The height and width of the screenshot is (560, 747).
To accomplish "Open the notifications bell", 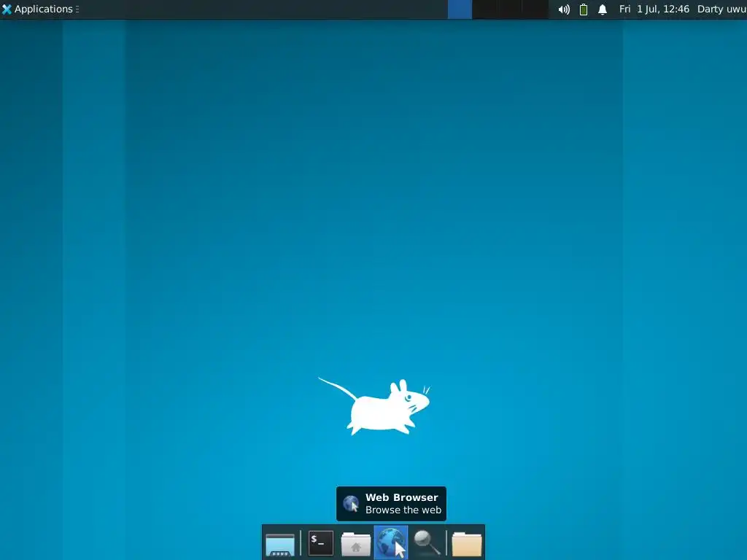I will [x=603, y=9].
